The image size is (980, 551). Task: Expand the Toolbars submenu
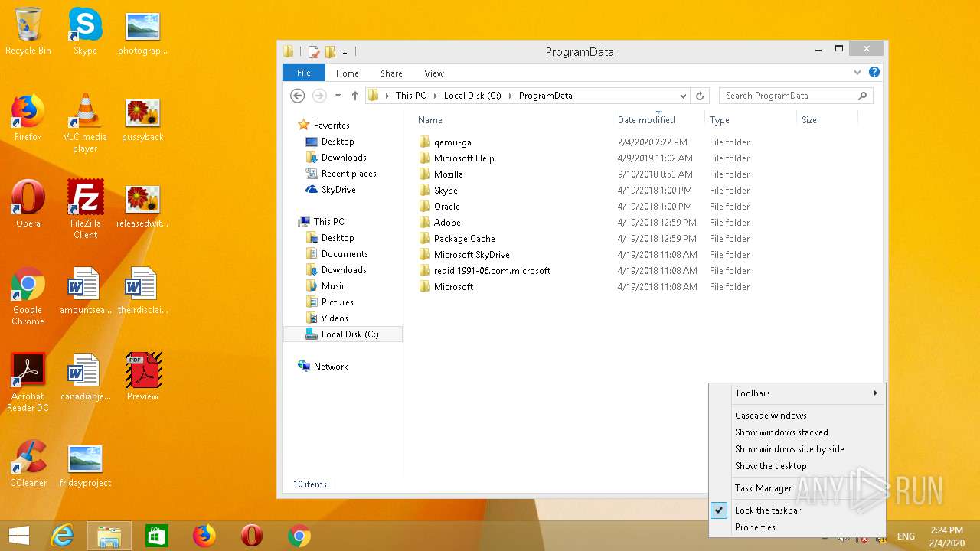tap(797, 393)
